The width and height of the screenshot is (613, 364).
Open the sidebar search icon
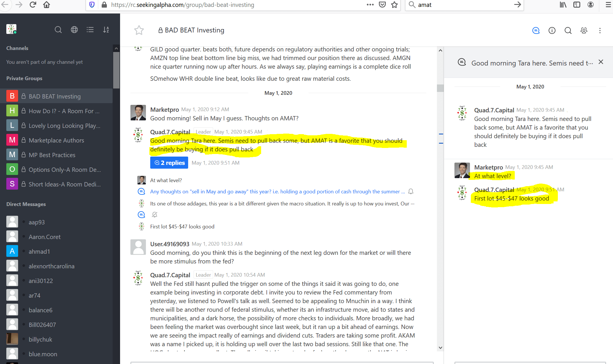coord(58,30)
